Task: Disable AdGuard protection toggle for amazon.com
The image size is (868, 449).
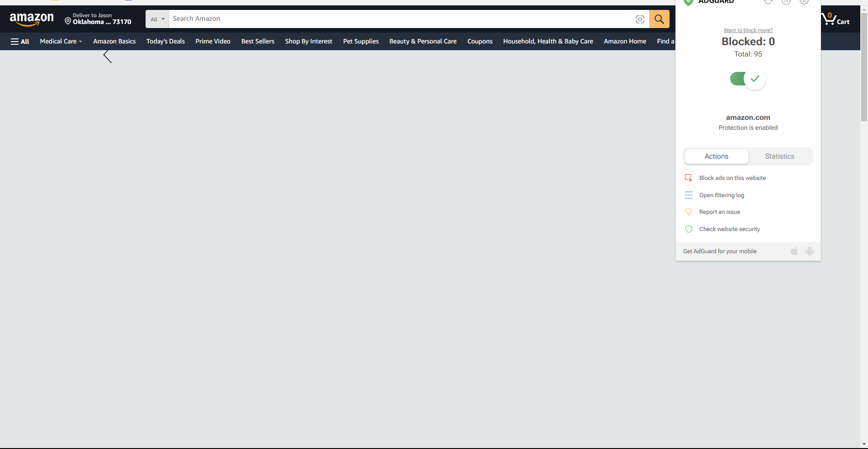Action: [748, 79]
